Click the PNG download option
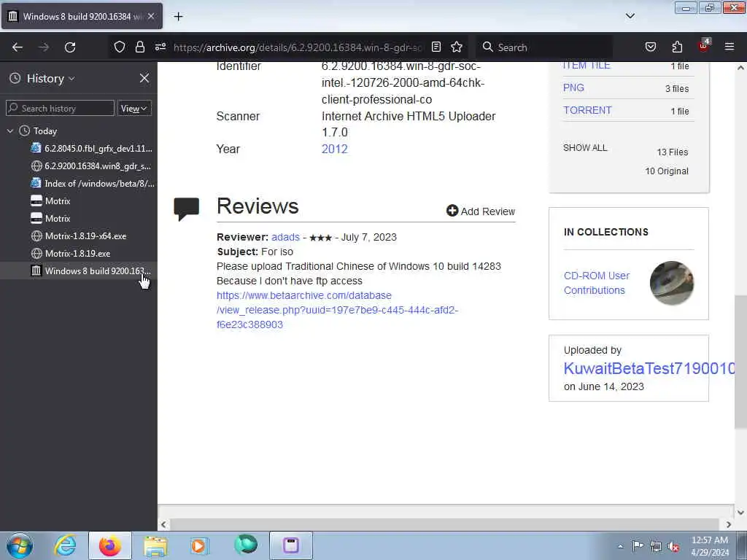The image size is (747, 560). pyautogui.click(x=573, y=87)
